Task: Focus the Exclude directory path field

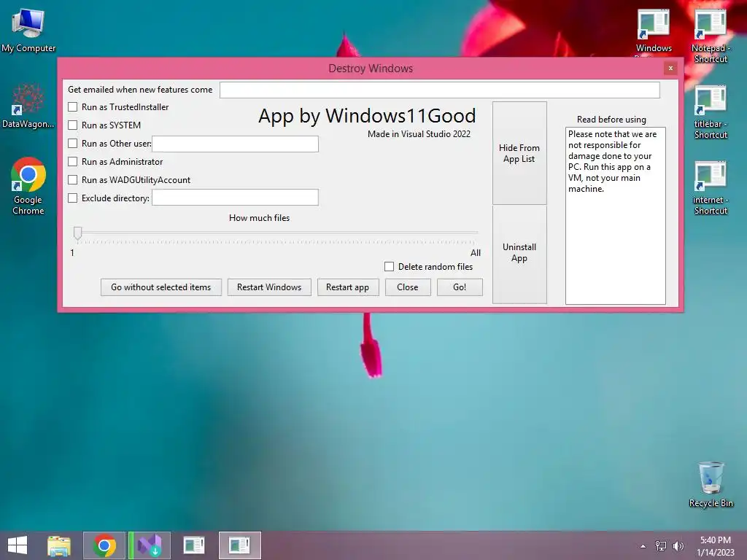Action: (236, 197)
